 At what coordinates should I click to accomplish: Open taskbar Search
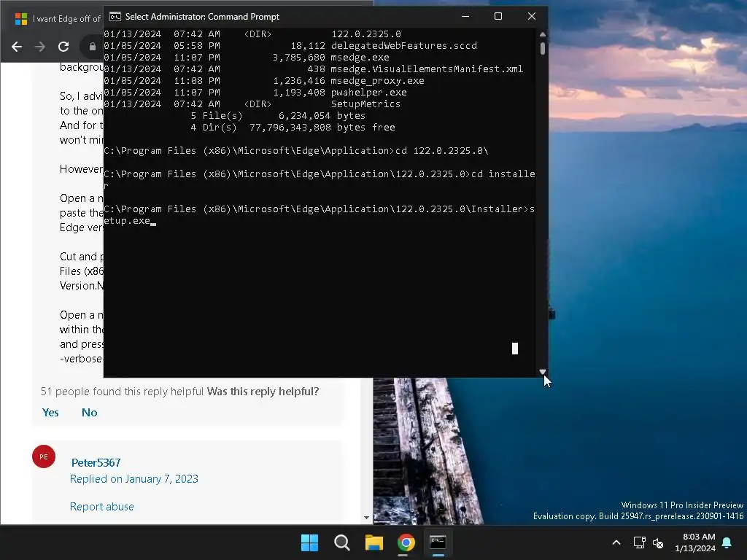point(342,542)
